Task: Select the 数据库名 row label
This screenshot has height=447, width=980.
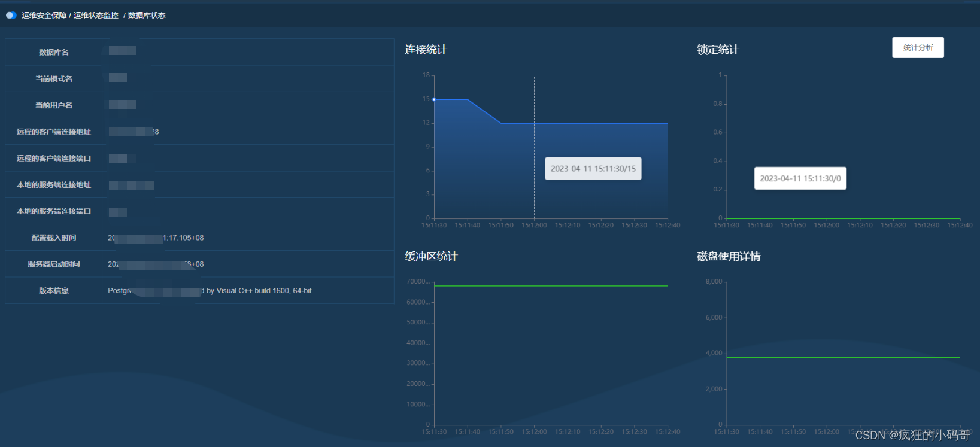Action: [54, 53]
